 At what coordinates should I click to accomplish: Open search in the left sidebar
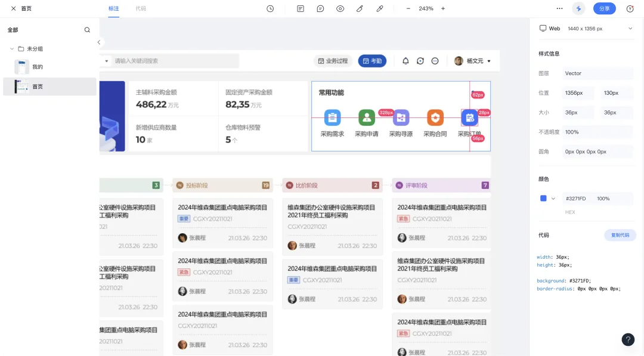point(87,29)
